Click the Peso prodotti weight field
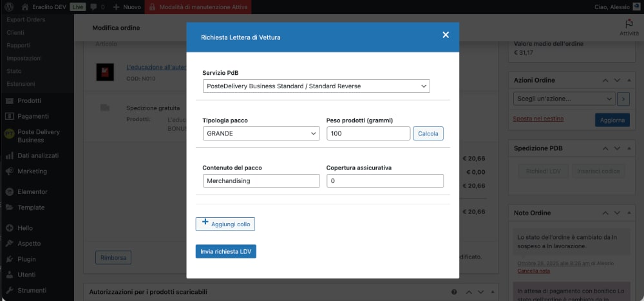Screen dimensions: 644x301 368,133
